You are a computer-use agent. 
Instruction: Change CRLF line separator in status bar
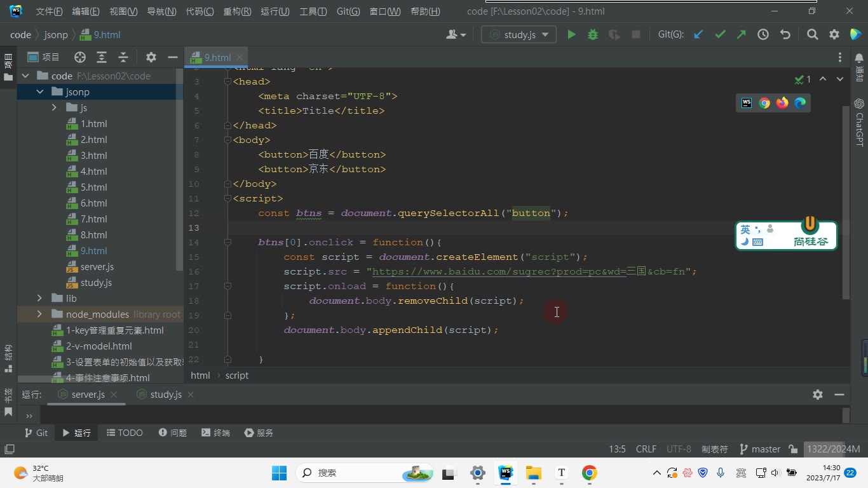pos(646,449)
